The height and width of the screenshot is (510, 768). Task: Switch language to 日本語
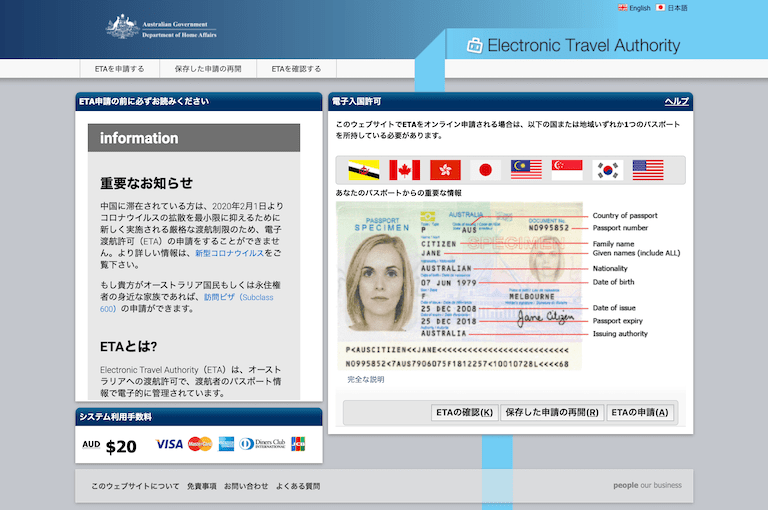click(x=677, y=8)
